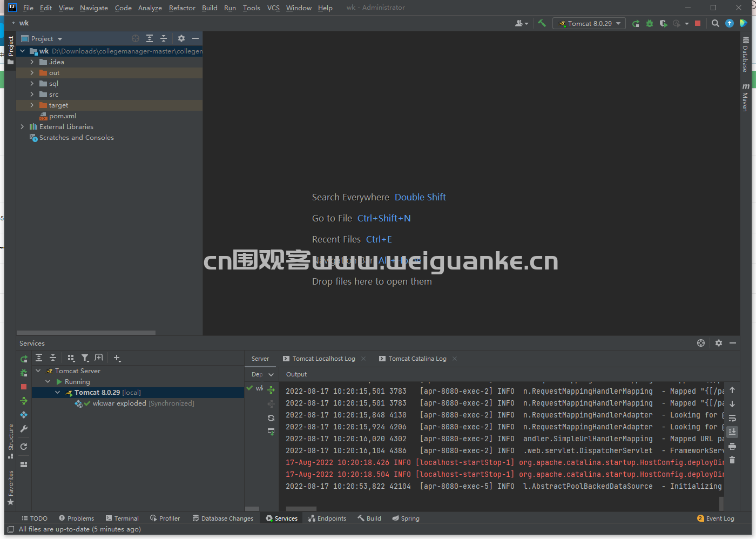Select opened file locator in Project panel
This screenshot has width=756, height=539.
[136, 38]
